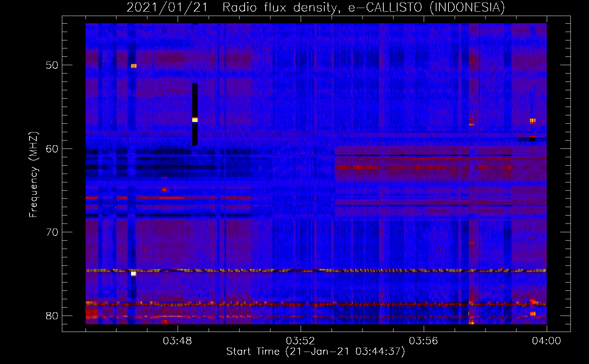The height and width of the screenshot is (364, 589).
Task: Click the "Start Time (21-Jan-21 03:44:37)" axis caption
Action: pos(316,352)
